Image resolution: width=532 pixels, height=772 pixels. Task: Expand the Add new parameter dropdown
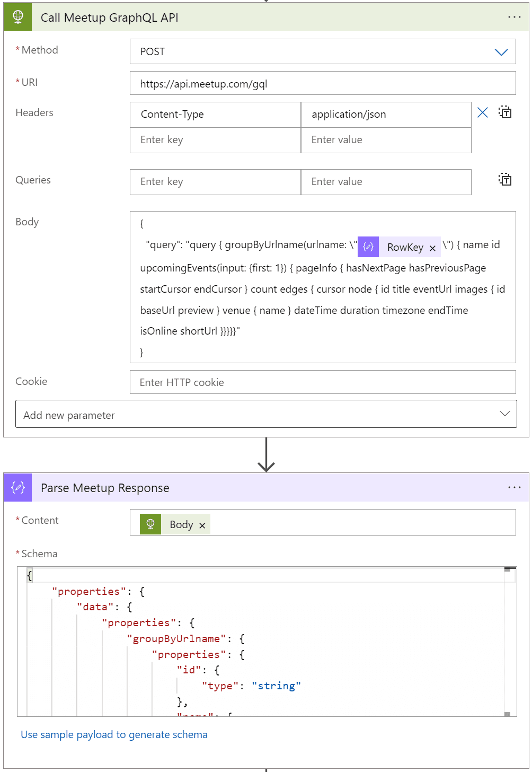pyautogui.click(x=266, y=414)
